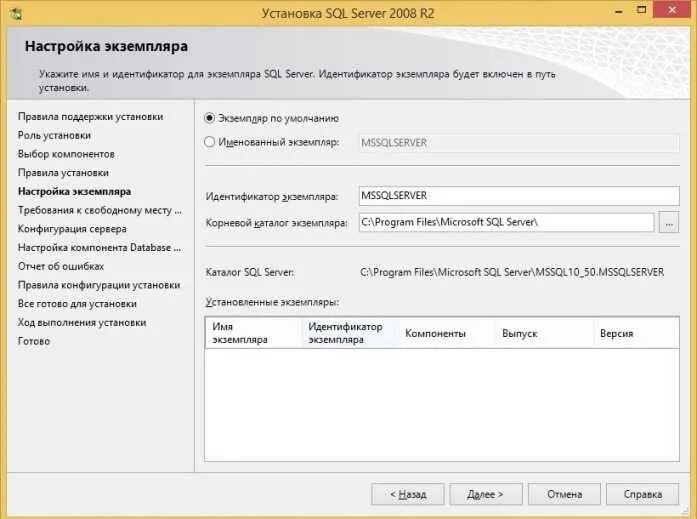Select the 'Отчет об ошибках' step
697x519 pixels.
[x=60, y=266]
